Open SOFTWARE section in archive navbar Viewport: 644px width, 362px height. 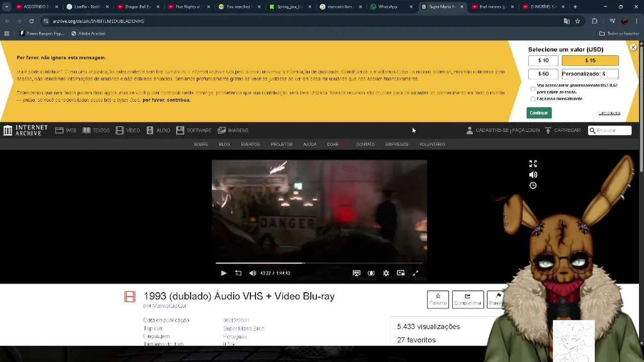194,130
